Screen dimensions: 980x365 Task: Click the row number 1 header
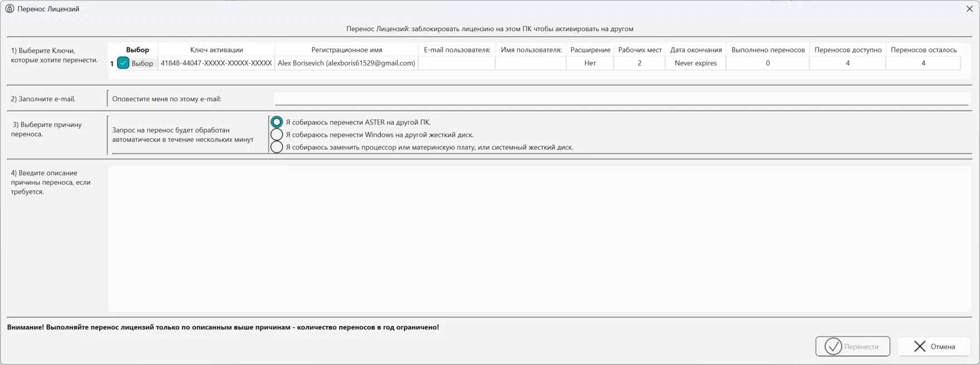pyautogui.click(x=112, y=63)
